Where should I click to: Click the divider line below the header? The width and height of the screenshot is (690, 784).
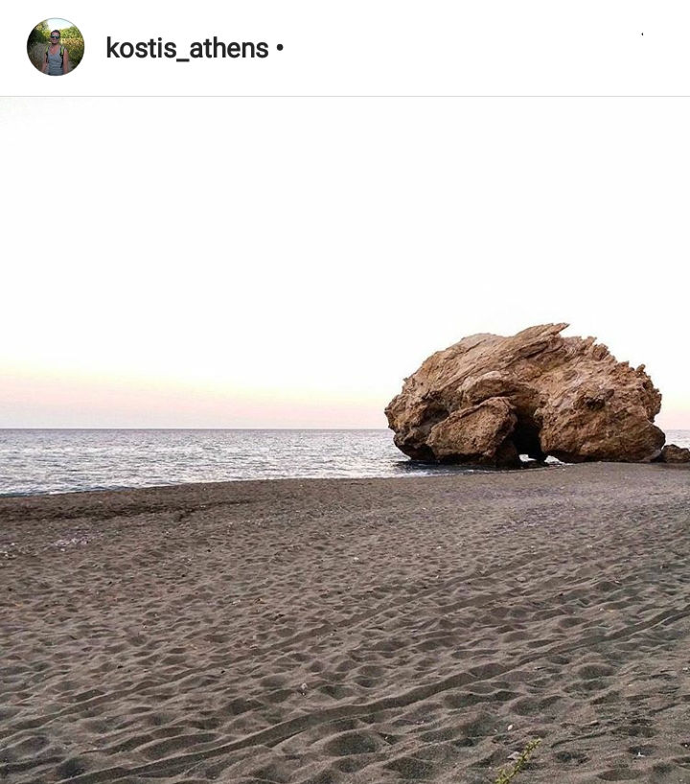345,96
